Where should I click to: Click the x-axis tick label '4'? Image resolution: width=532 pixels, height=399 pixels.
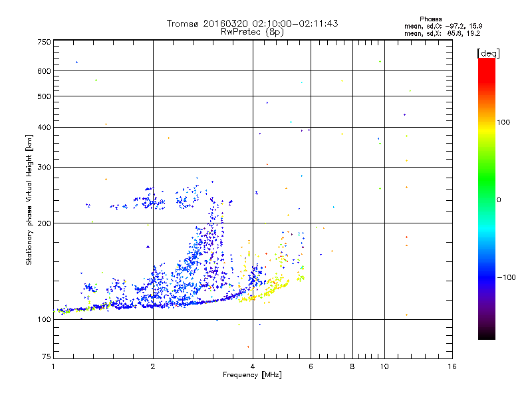pos(253,366)
